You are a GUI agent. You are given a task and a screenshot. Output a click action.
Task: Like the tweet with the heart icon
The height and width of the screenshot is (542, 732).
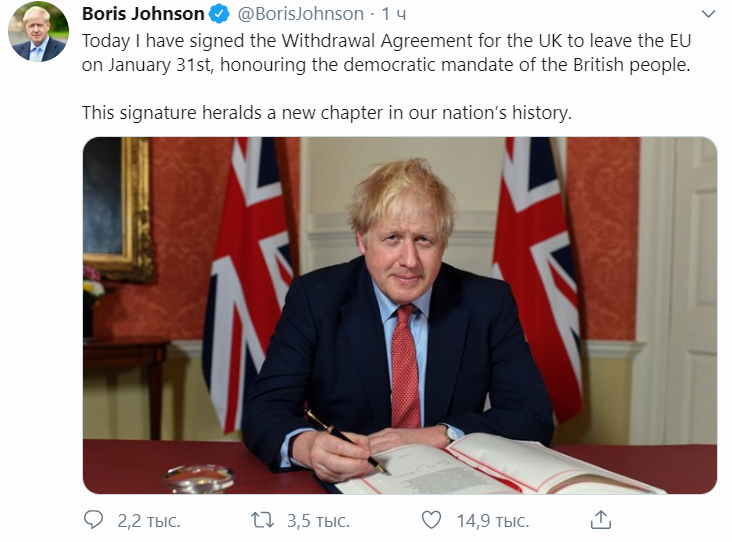[x=431, y=520]
